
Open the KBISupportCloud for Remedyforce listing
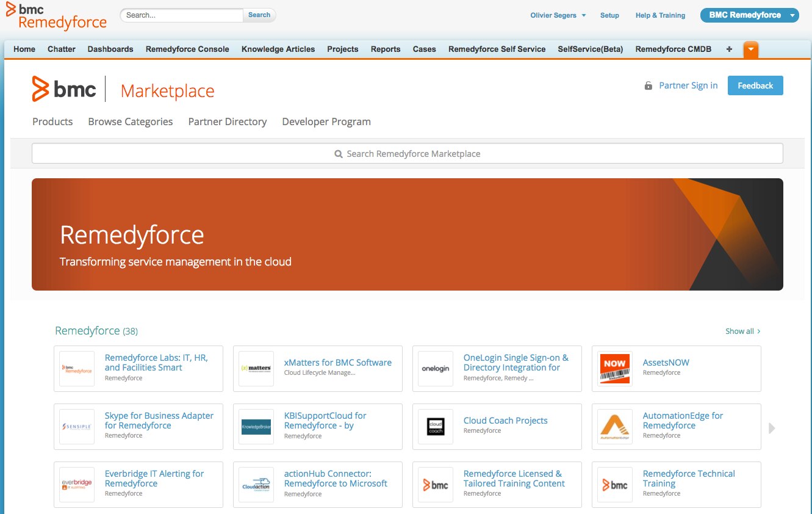pos(325,421)
